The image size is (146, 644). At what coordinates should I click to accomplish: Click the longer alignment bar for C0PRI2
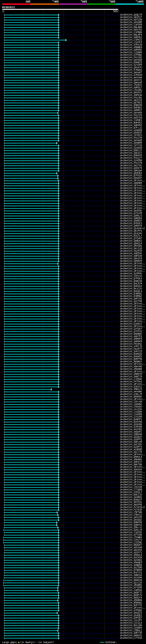pyautogui.click(x=35, y=40)
